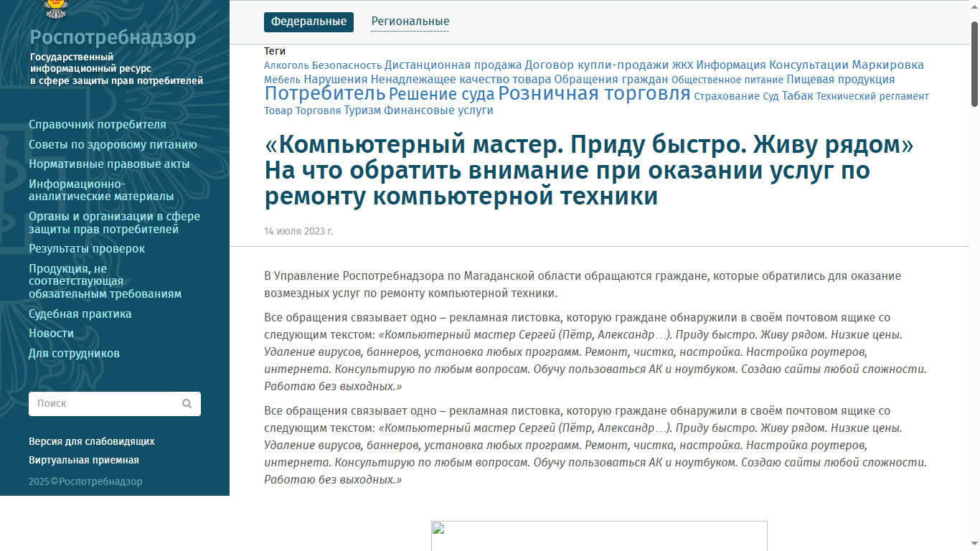Open the Ненадлежащее качество товара tag
Image resolution: width=980 pixels, height=551 pixels.
461,80
